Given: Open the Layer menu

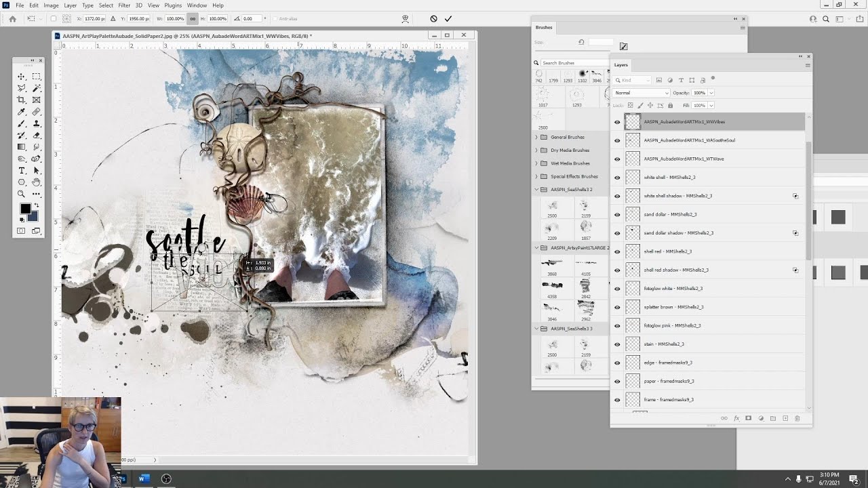Looking at the screenshot, I should (70, 5).
